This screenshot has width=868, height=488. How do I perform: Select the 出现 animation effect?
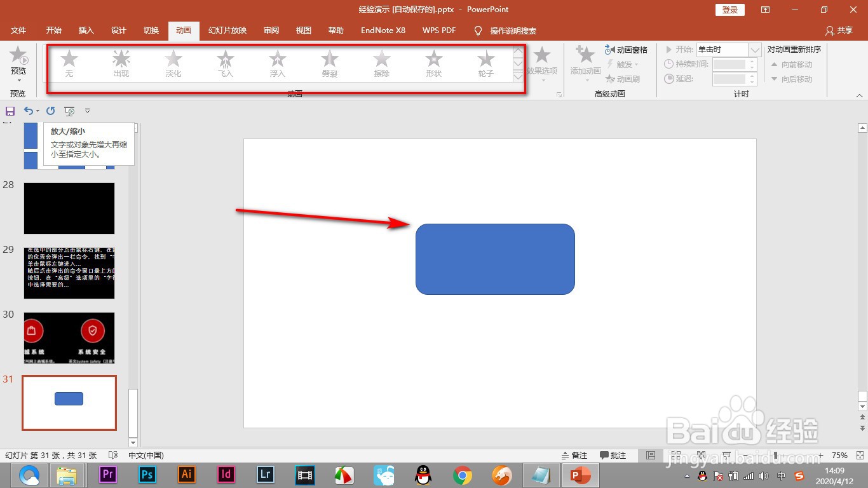[121, 64]
